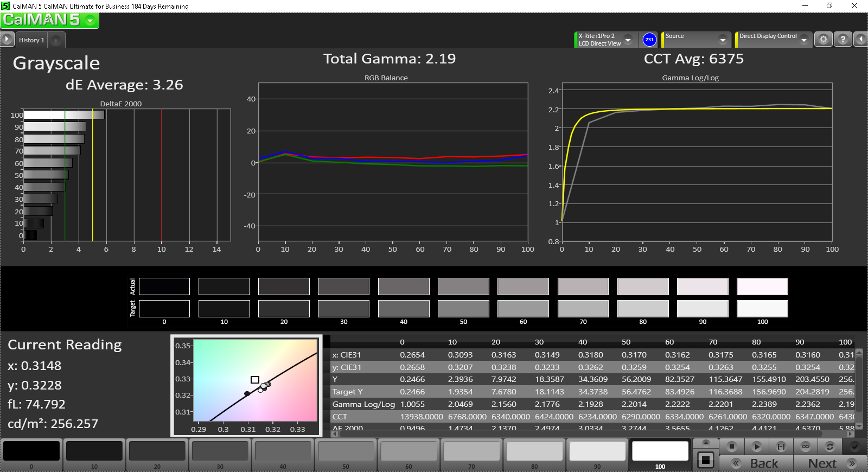This screenshot has width=868, height=472.
Task: Open settings gear icon
Action: click(824, 40)
